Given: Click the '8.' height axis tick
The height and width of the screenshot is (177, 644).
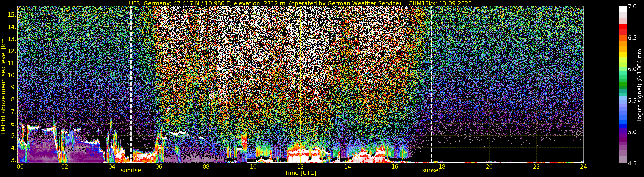Looking at the screenshot, I should (14, 99).
